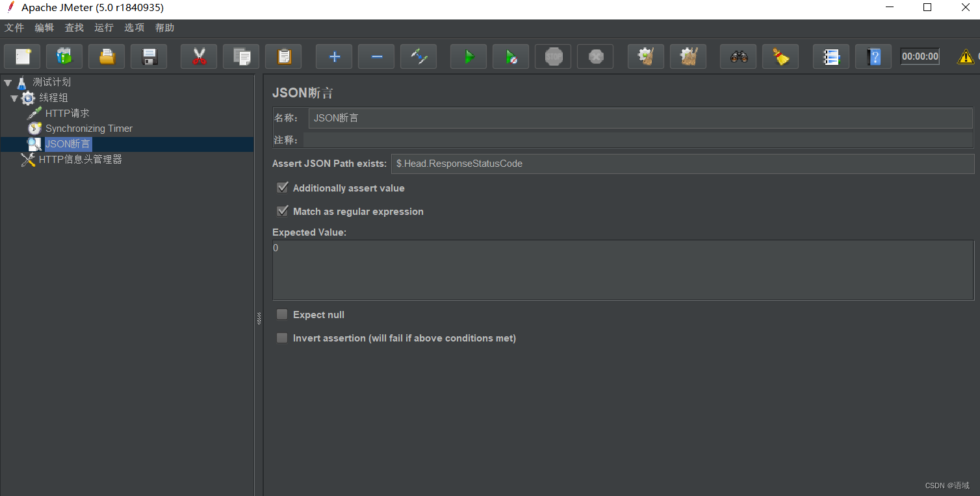Open the 查找 menu

click(x=74, y=28)
